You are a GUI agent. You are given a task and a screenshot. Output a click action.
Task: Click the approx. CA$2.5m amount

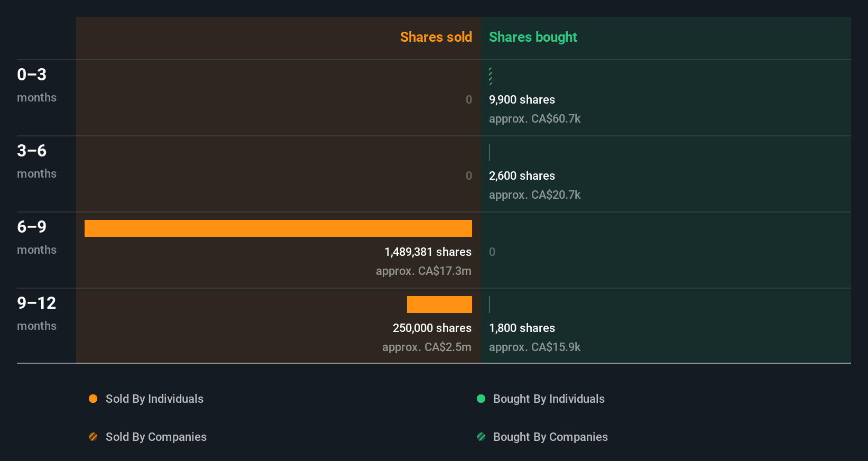tap(427, 347)
